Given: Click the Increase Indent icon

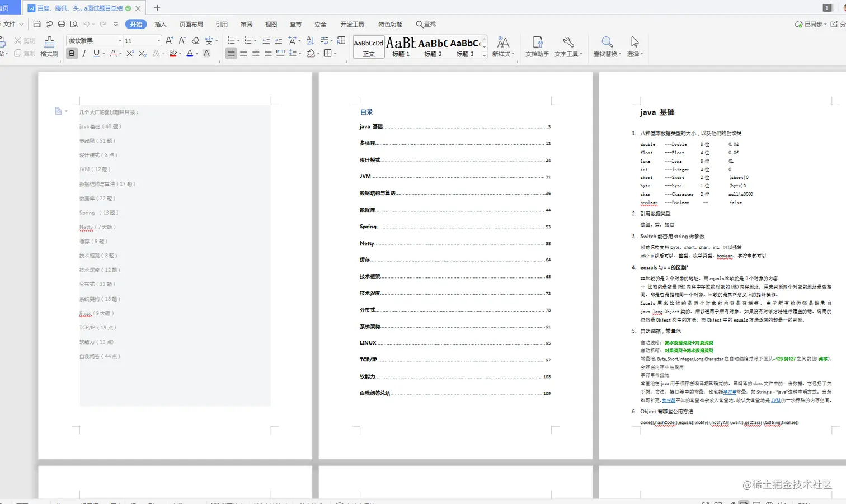Looking at the screenshot, I should click(278, 40).
